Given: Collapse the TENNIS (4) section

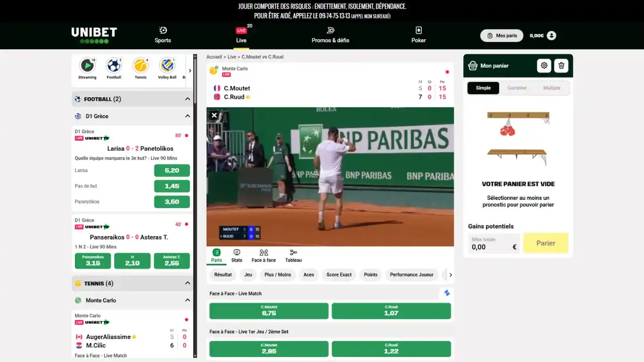Looking at the screenshot, I should [188, 283].
